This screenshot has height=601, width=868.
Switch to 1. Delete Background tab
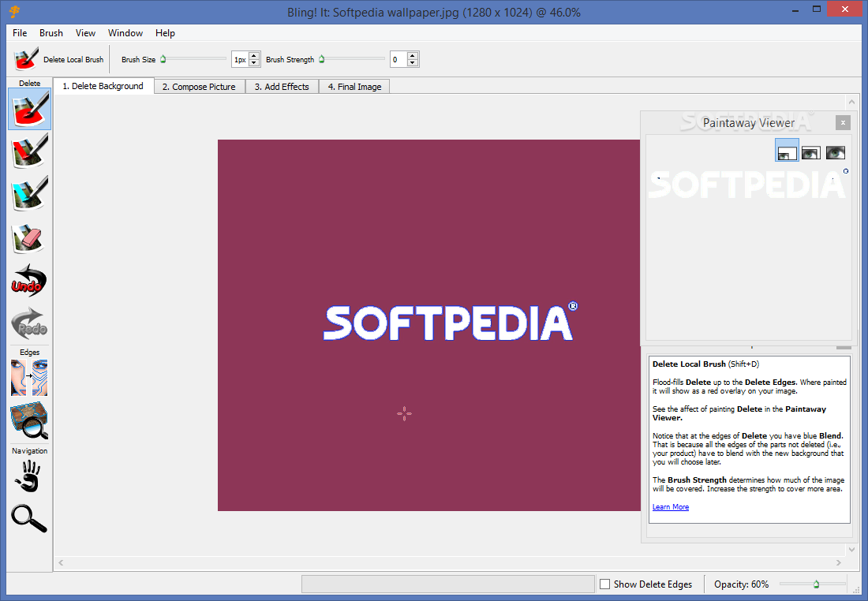103,86
